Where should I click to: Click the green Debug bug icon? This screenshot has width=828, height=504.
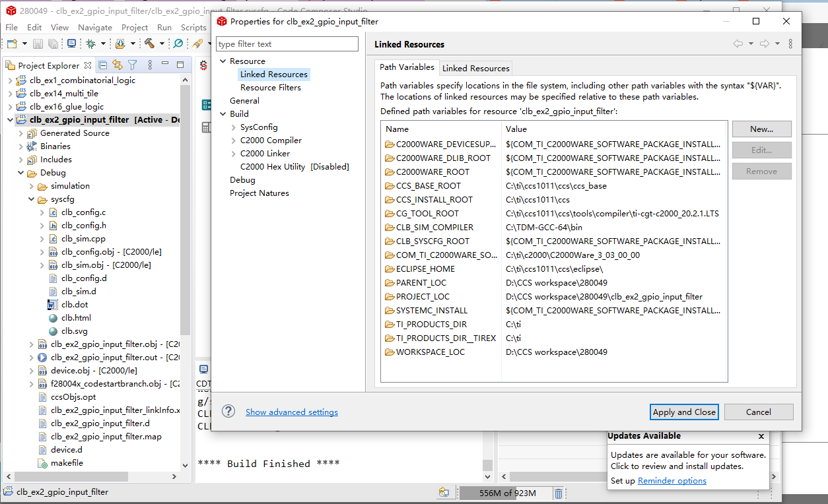click(91, 44)
